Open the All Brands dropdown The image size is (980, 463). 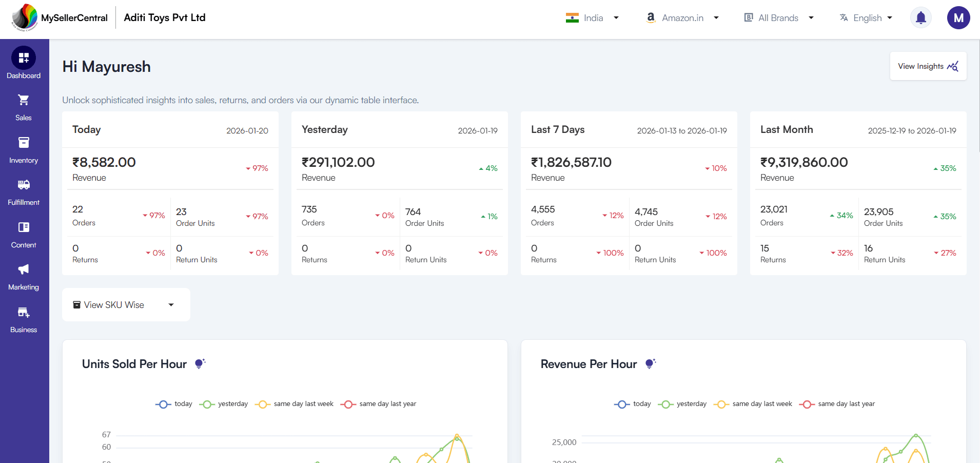point(778,17)
